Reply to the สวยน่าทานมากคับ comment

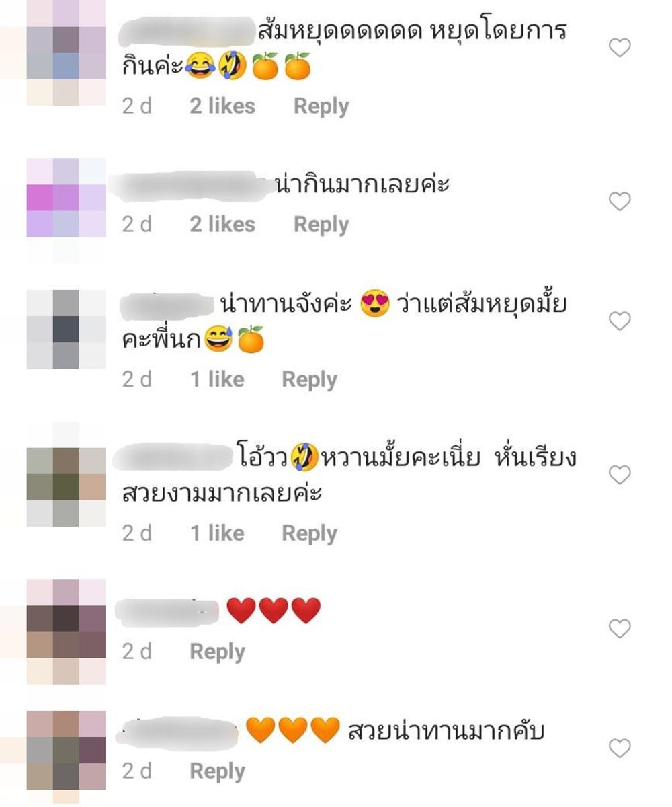(x=217, y=771)
